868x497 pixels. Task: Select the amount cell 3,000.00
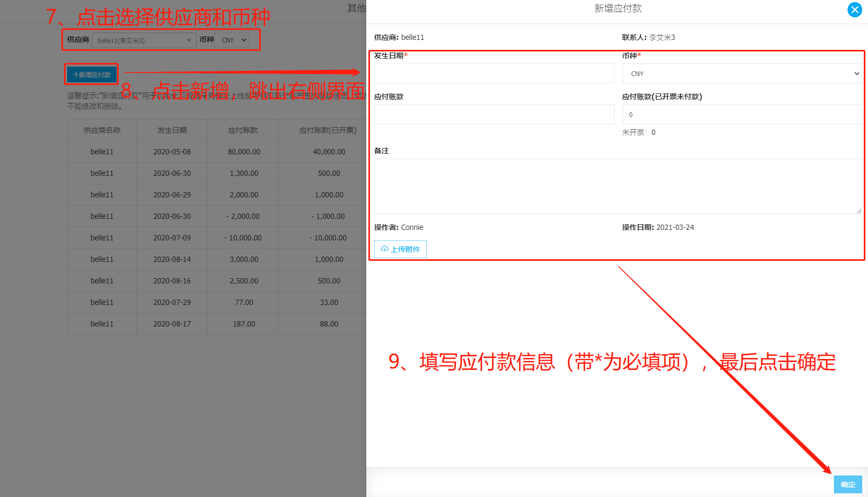(244, 259)
